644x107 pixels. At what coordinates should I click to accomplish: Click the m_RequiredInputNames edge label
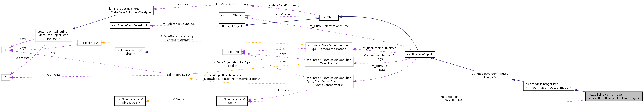tap(379, 48)
